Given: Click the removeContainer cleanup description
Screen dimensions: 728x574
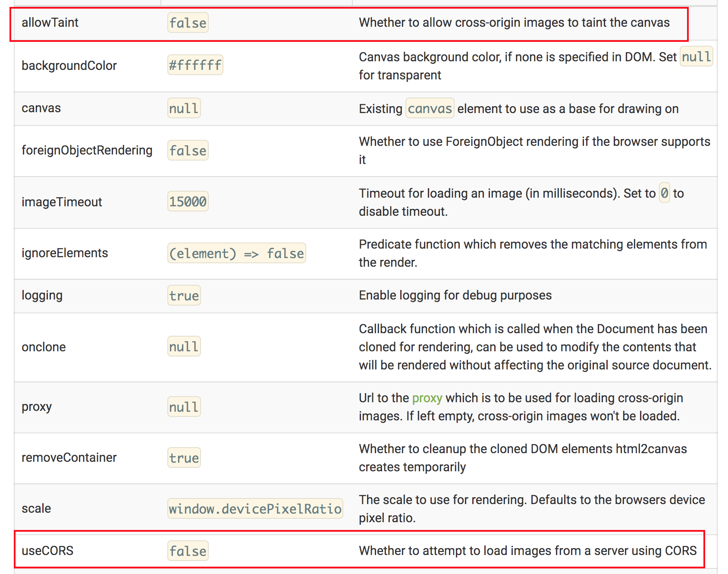Looking at the screenshot, I should point(523,458).
